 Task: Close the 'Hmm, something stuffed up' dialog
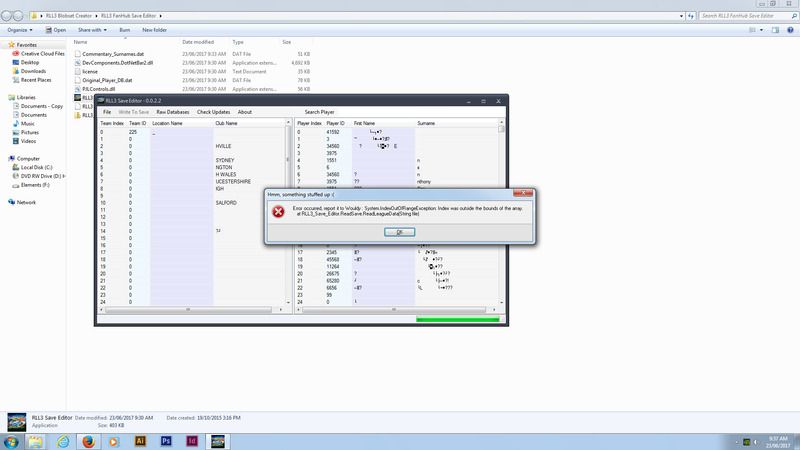[523, 193]
